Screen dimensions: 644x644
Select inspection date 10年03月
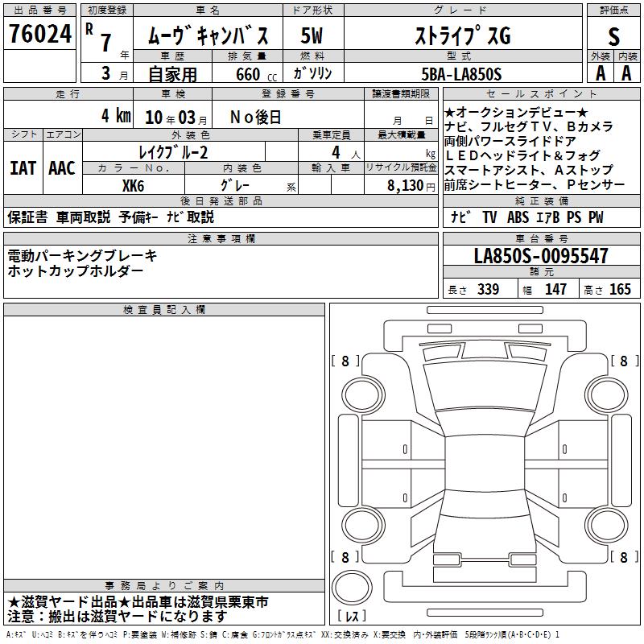tap(176, 118)
